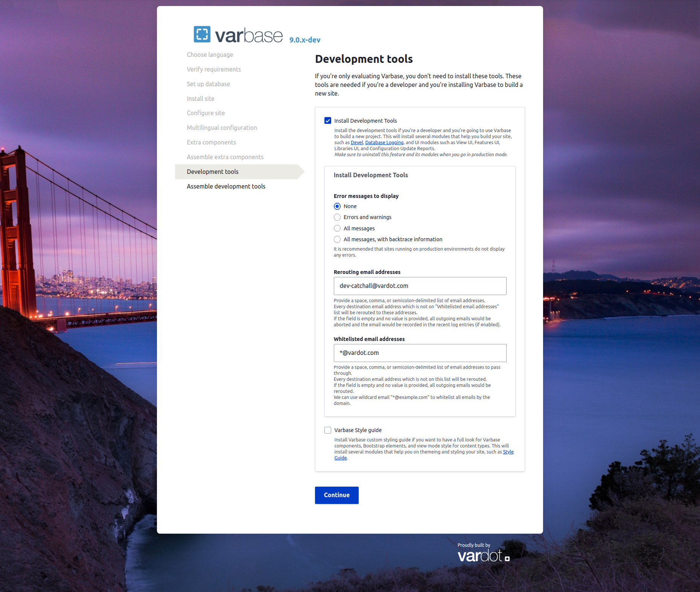Select the Development tools step
The image size is (700, 592).
point(213,172)
